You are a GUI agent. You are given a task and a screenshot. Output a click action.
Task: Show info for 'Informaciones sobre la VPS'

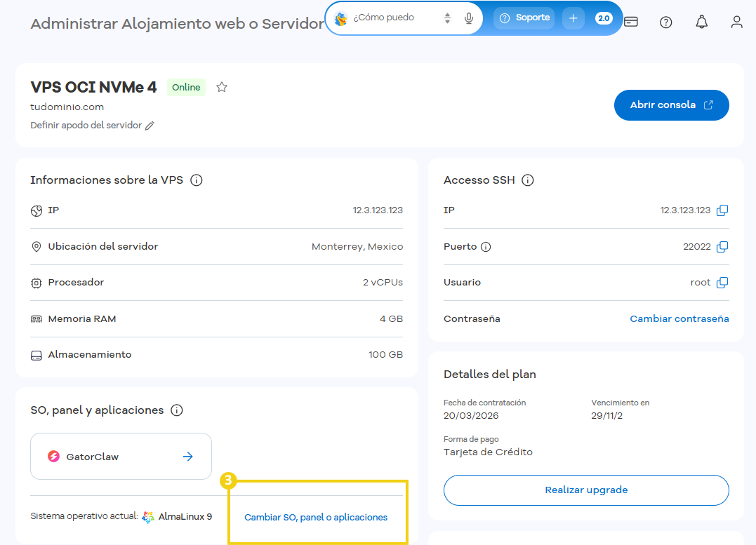pyautogui.click(x=197, y=180)
